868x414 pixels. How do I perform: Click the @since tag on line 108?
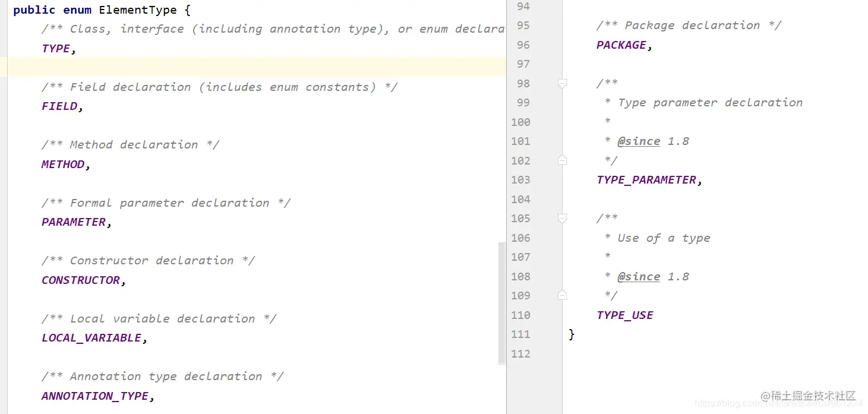pyautogui.click(x=639, y=277)
